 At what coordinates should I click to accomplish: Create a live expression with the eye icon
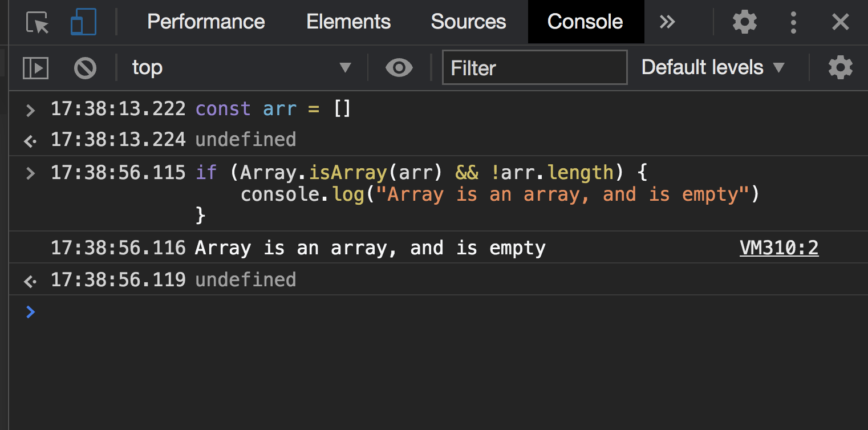(x=399, y=67)
